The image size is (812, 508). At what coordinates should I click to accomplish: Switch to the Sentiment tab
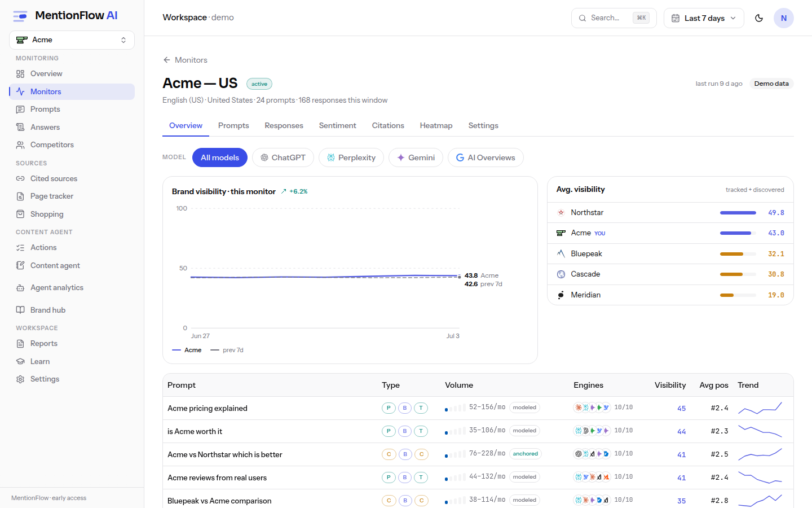[x=337, y=125]
